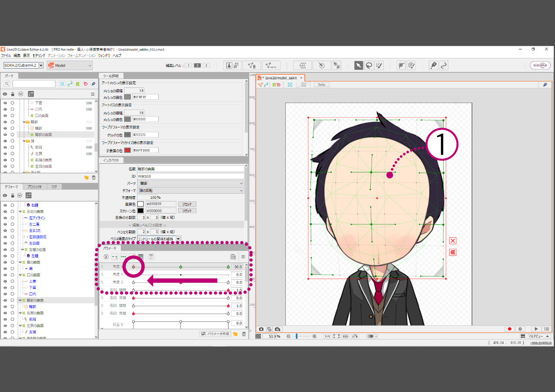Delete parameter with the trash icon
This screenshot has height=392, width=555.
point(244,334)
